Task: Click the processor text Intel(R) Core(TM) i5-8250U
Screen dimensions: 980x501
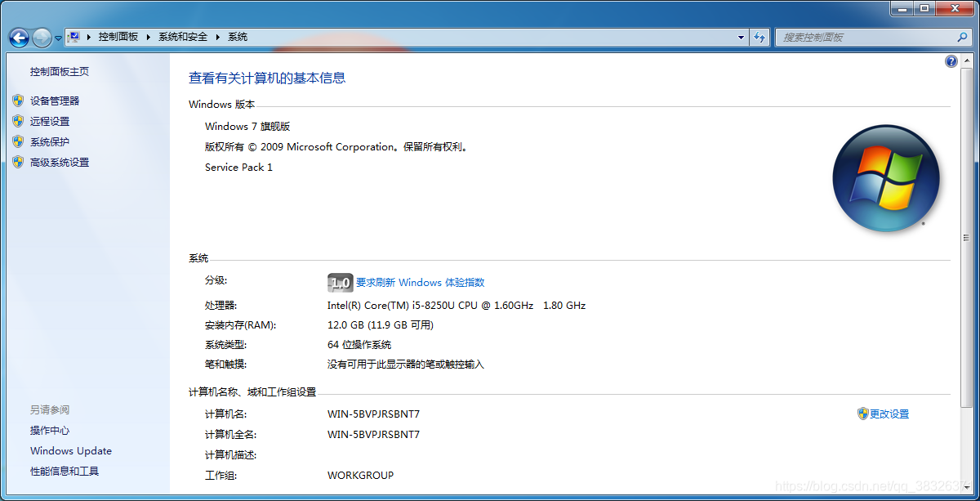Action: click(x=457, y=306)
